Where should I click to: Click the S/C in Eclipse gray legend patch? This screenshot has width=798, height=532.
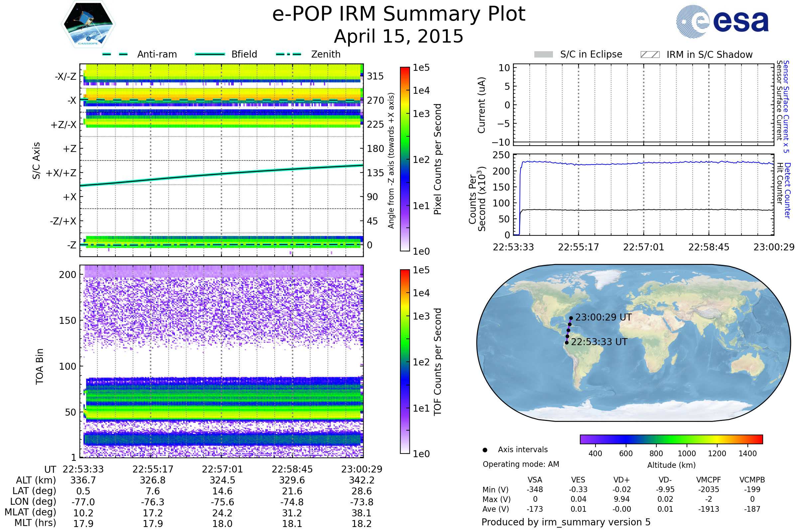pyautogui.click(x=544, y=55)
